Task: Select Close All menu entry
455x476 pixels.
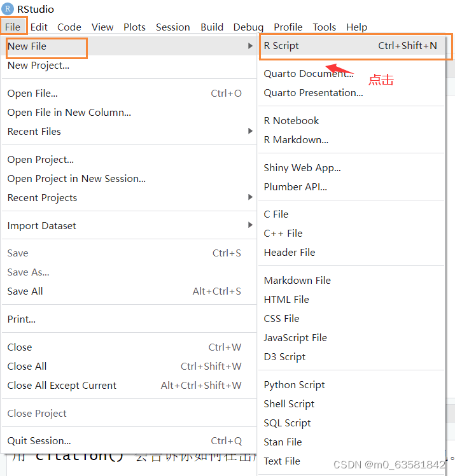Action: [129, 367]
